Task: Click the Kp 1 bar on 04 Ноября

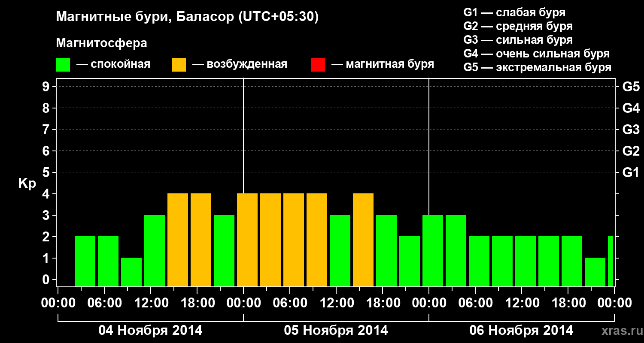Action: 131,272
